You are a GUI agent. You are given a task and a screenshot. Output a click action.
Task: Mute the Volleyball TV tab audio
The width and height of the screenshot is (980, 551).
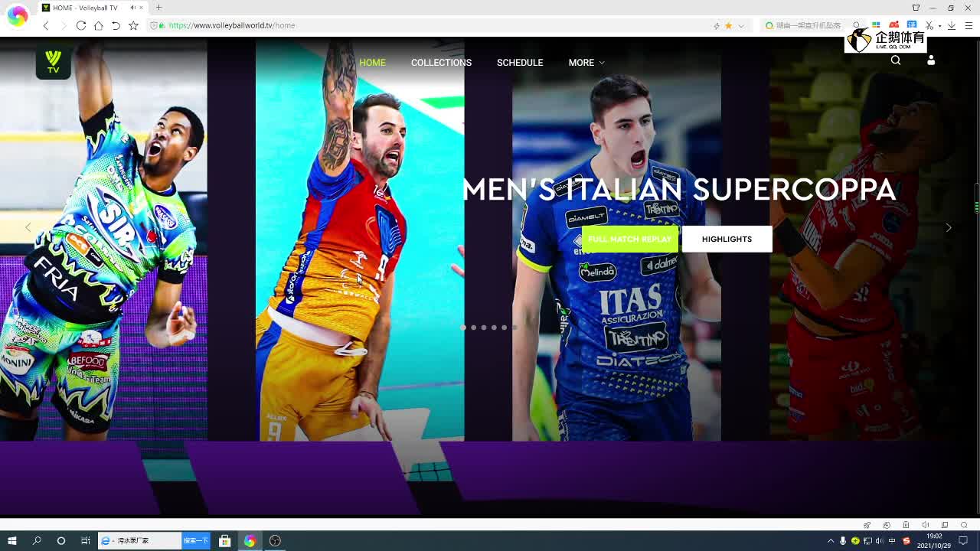coord(132,8)
